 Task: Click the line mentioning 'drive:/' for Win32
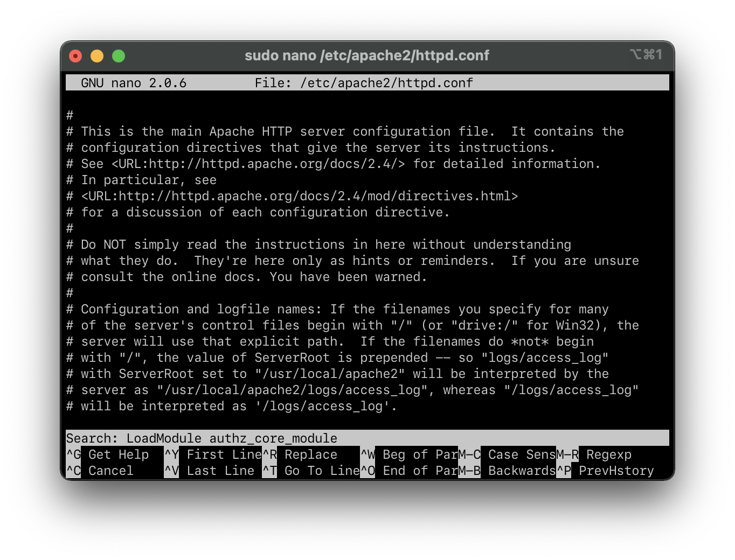point(352,325)
